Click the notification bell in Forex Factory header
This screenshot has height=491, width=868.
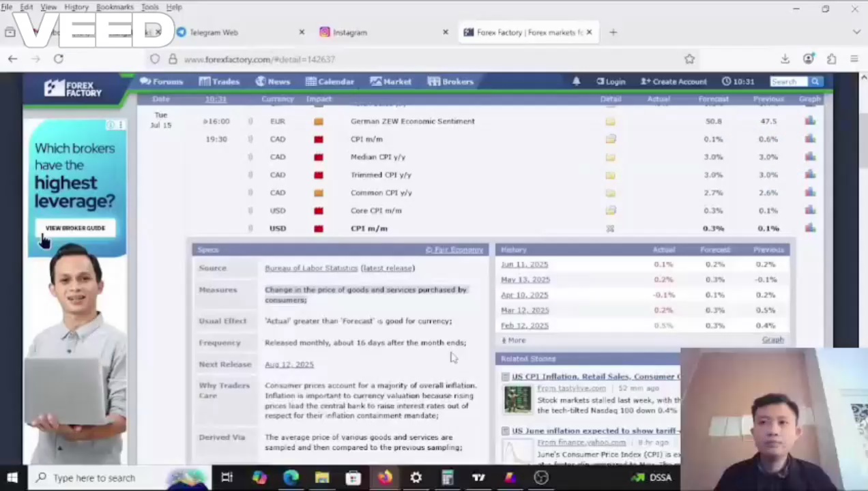[x=576, y=81]
